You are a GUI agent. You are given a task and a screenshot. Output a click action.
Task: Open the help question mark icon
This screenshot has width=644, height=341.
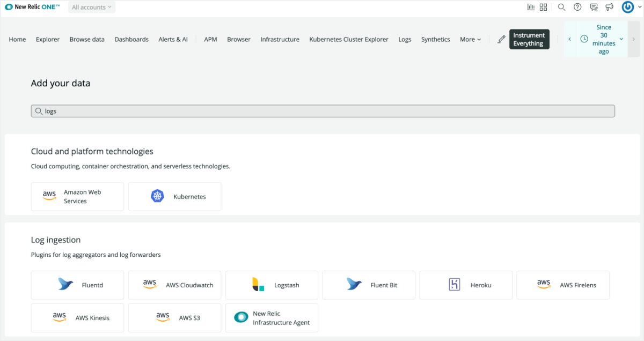pos(577,7)
